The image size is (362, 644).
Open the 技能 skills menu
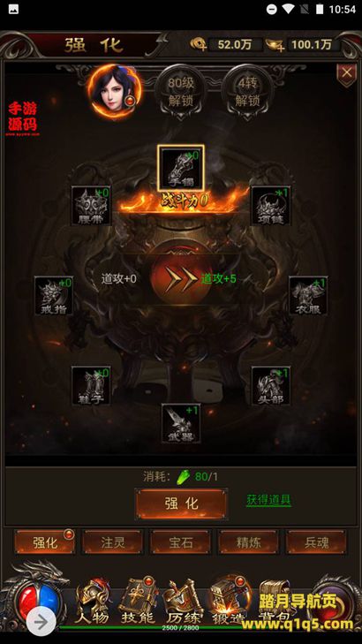[x=139, y=602]
